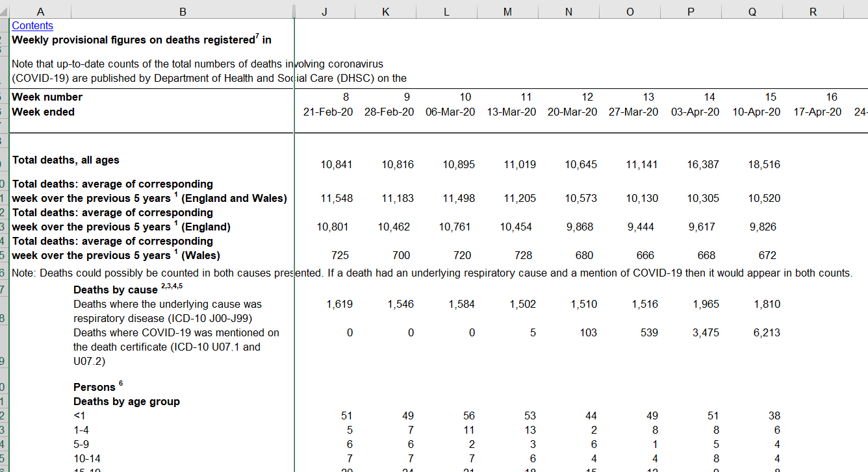Select column P header
Image resolution: width=868 pixels, height=472 pixels.
point(691,12)
